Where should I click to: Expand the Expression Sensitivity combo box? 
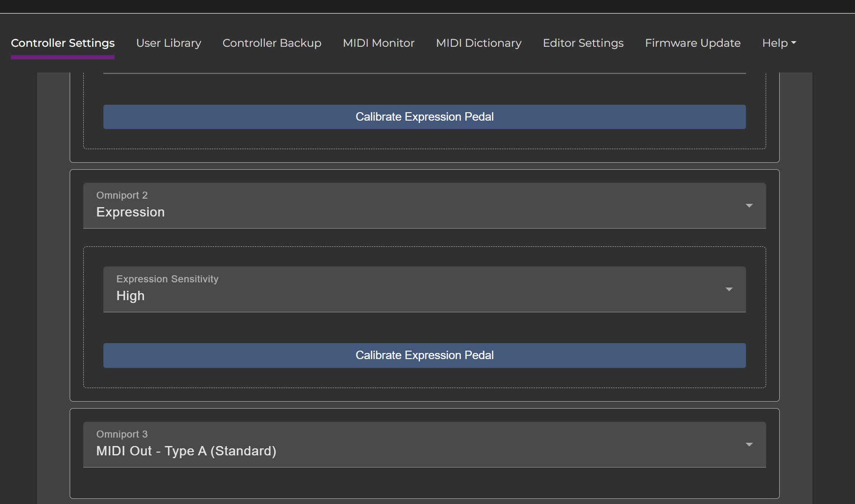click(x=424, y=289)
